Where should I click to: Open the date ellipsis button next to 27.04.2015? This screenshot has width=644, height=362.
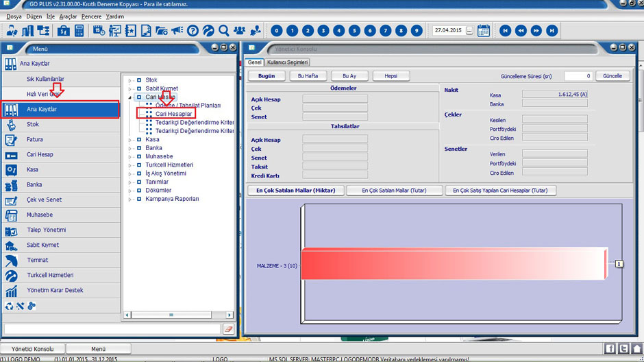click(x=469, y=31)
